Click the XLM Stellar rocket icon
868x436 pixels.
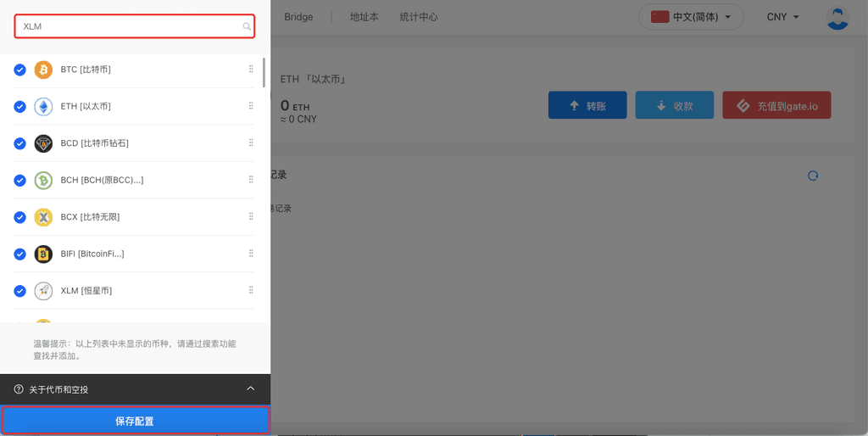click(43, 291)
